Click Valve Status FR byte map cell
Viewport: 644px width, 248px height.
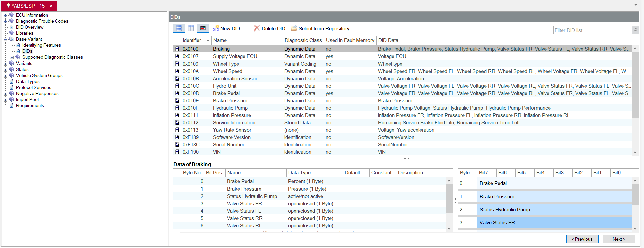(x=554, y=223)
